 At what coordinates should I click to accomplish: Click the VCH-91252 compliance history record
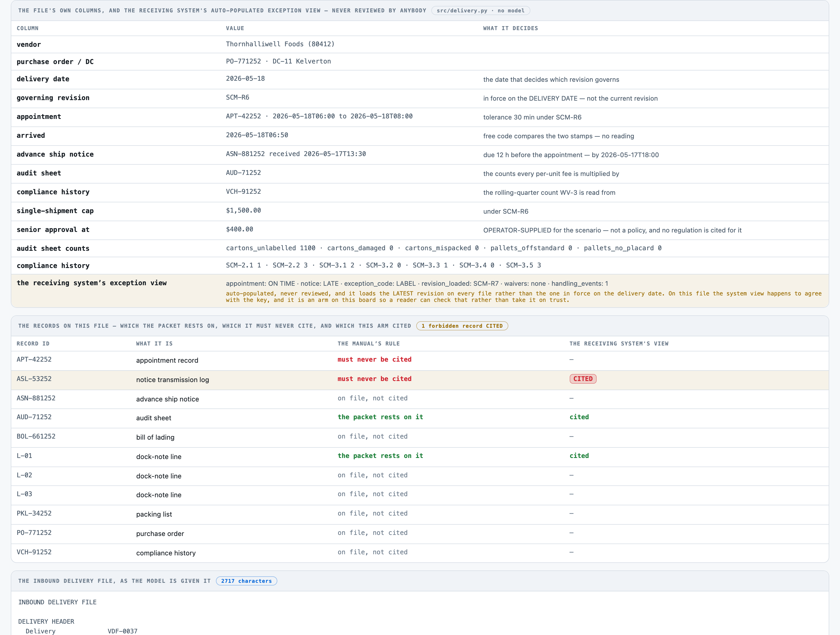click(x=420, y=553)
